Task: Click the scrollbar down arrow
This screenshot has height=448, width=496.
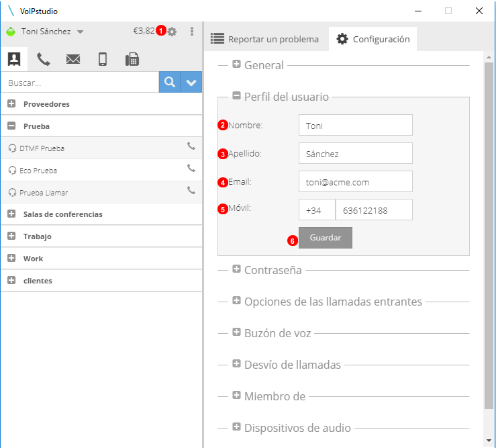Action: pyautogui.click(x=489, y=441)
